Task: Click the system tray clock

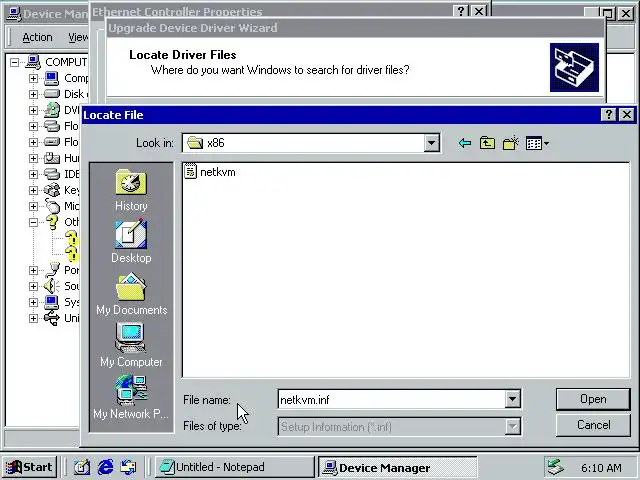Action: click(601, 467)
